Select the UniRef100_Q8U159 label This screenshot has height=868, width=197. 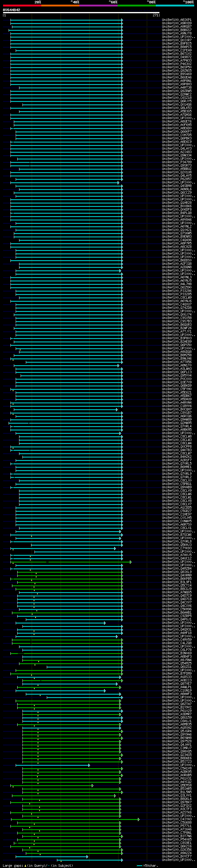coord(177,717)
